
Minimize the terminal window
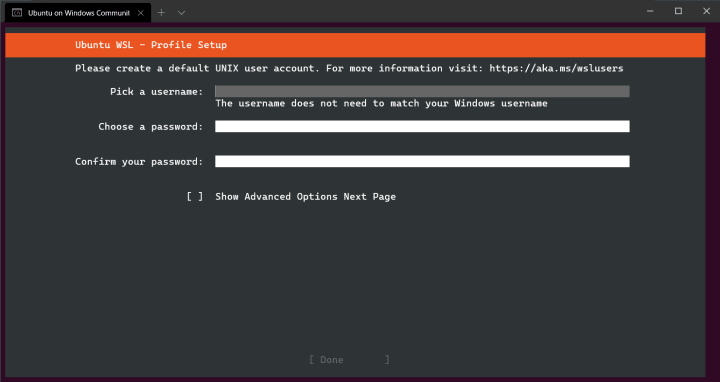coord(650,11)
